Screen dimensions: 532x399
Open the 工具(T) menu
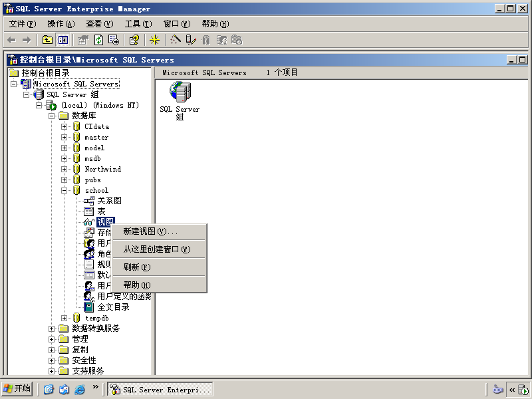(x=138, y=24)
